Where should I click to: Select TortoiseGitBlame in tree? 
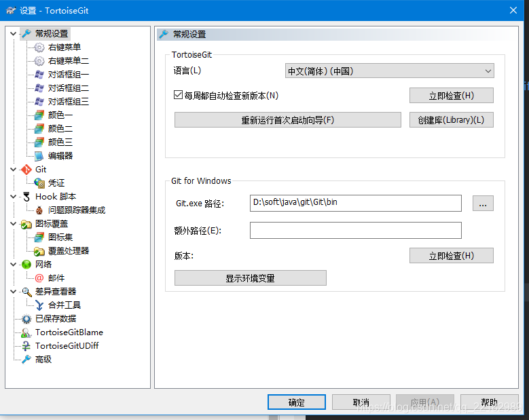pyautogui.click(x=69, y=332)
